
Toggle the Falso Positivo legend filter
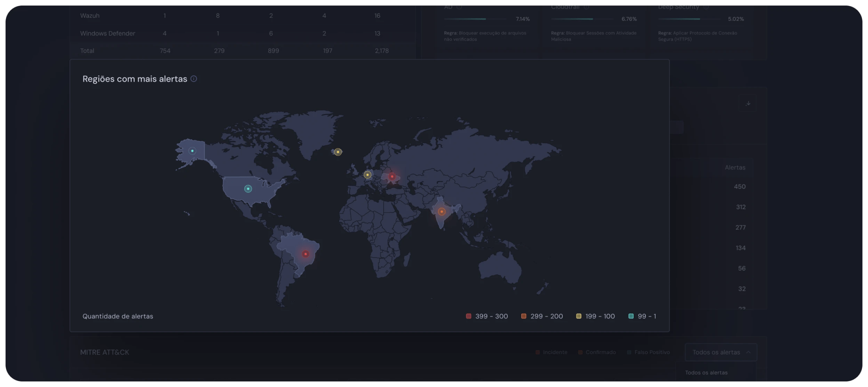pyautogui.click(x=648, y=352)
